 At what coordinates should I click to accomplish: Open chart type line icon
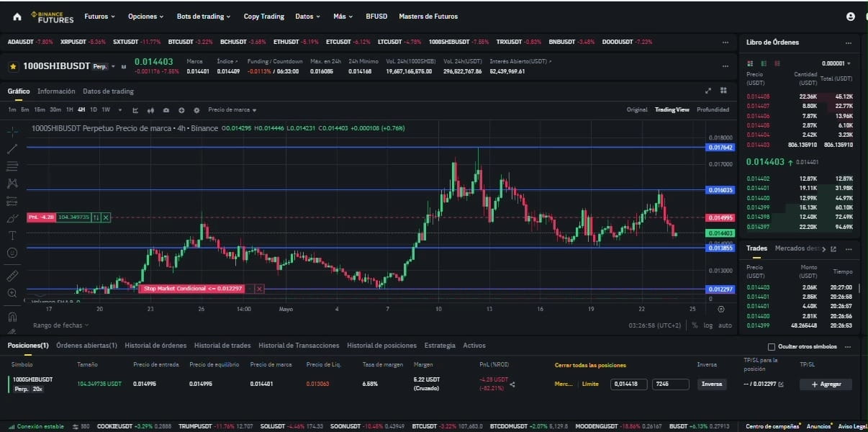[x=135, y=110]
